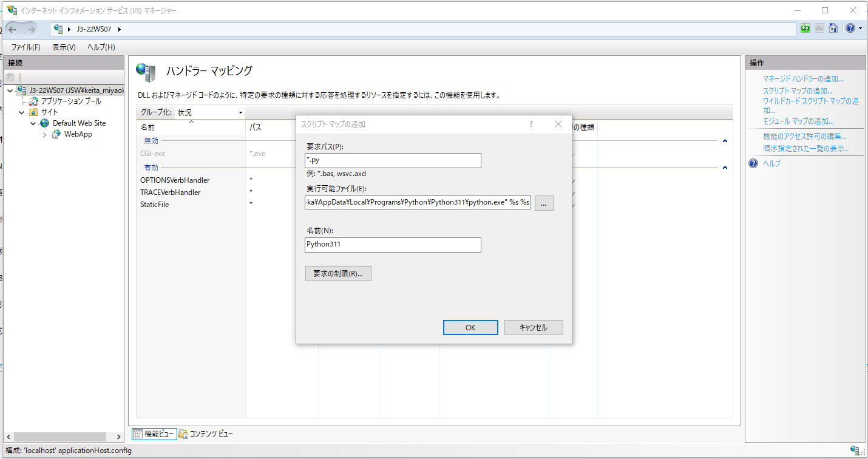Collapse the Default Web Site node
This screenshot has width=868, height=459.
(33, 123)
